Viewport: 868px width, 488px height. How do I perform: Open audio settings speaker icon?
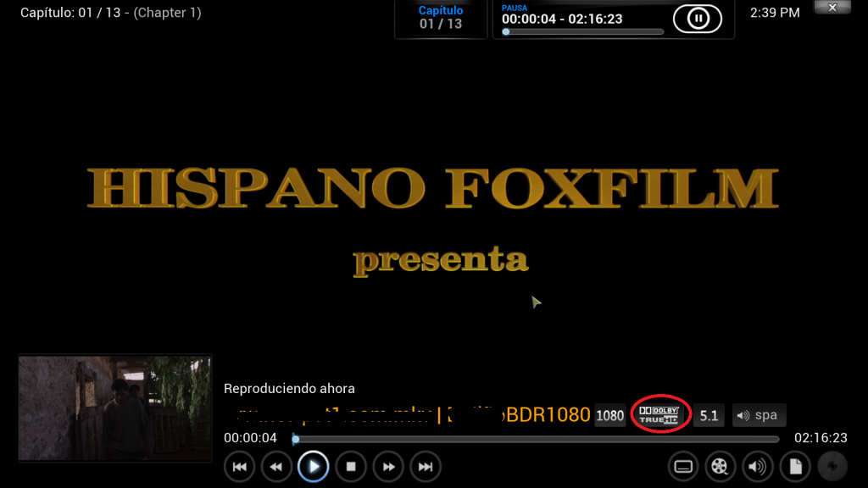[x=757, y=466]
